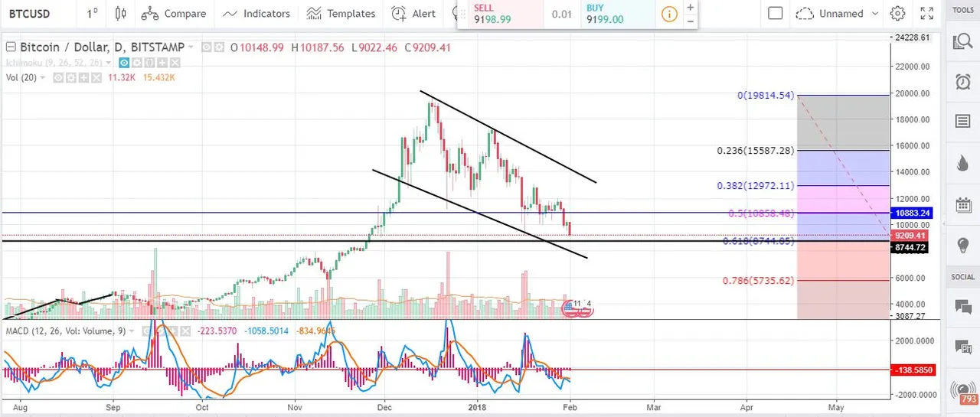980x417 pixels.
Task: Click the Mar label on time axis
Action: (x=653, y=408)
